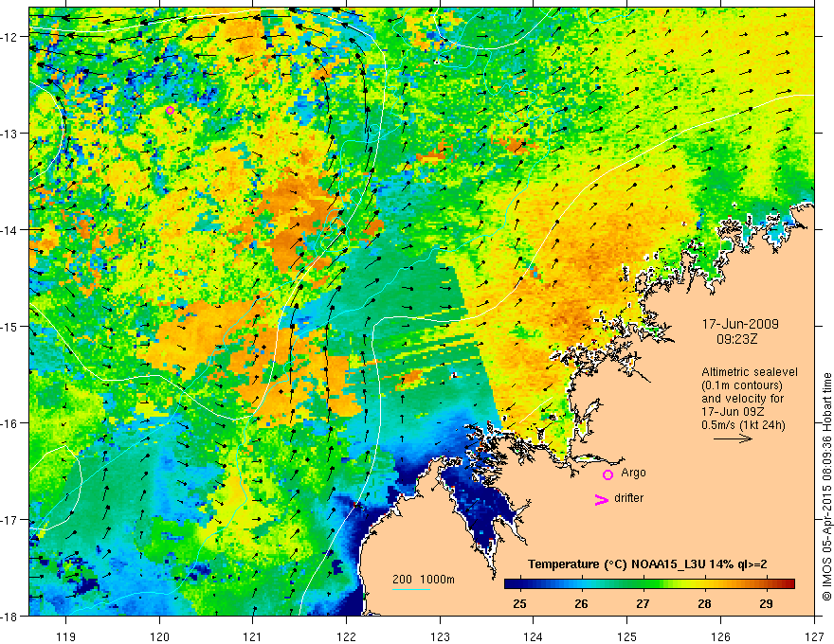Click the longitude axis label '127'
The image size is (834, 644).
pyautogui.click(x=814, y=636)
